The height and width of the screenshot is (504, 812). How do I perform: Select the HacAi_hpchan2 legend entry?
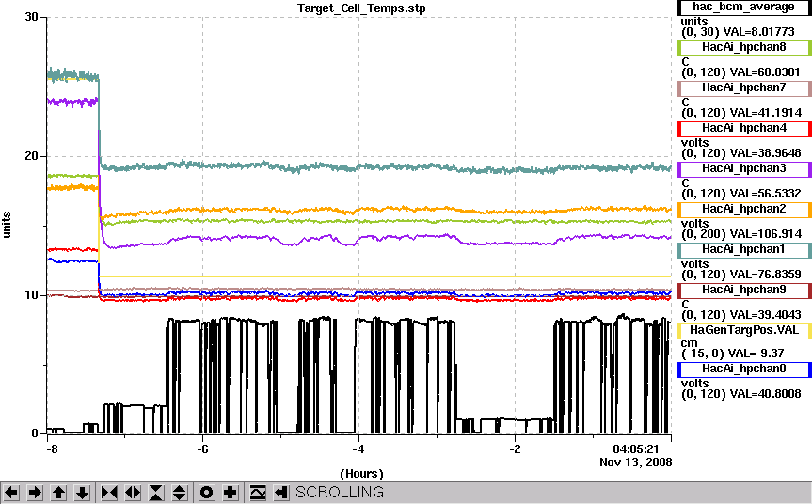click(743, 209)
